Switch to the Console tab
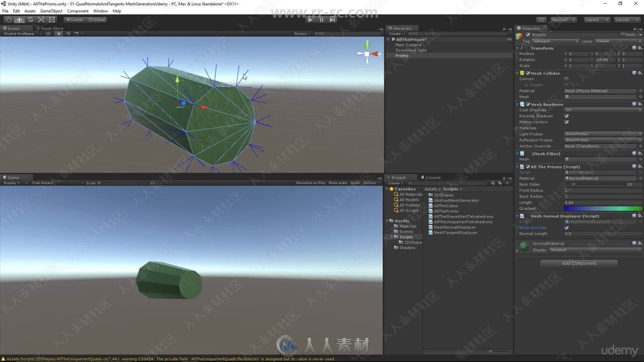 tap(431, 177)
